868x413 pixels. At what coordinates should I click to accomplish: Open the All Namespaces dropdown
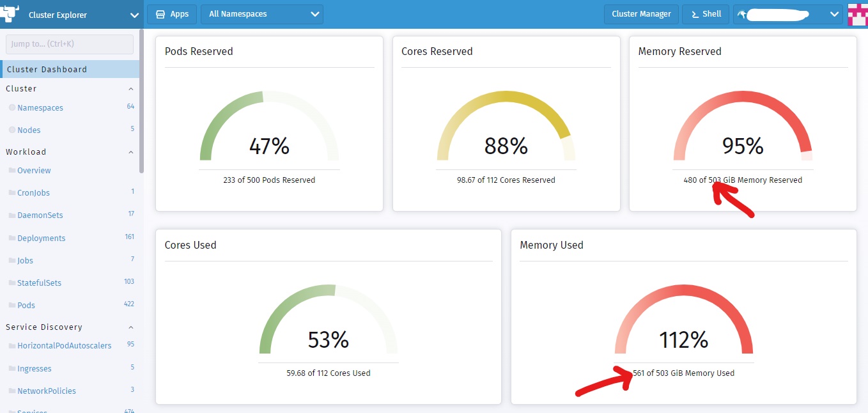tap(261, 13)
